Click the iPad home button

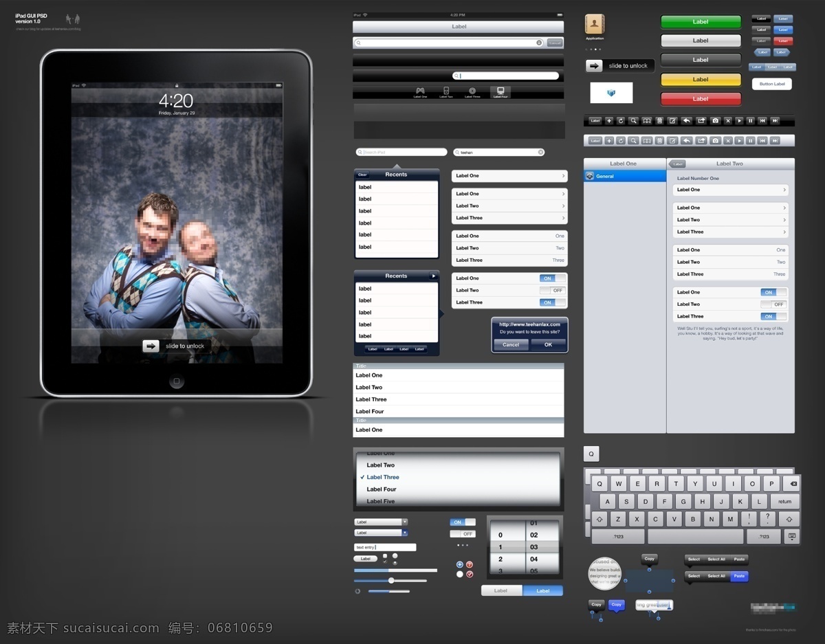(x=177, y=381)
